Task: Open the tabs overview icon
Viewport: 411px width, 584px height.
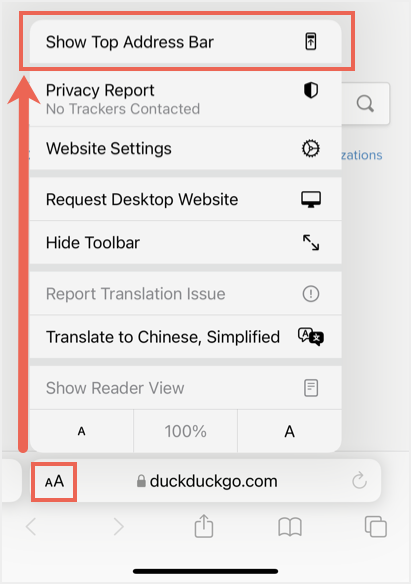Action: [376, 526]
